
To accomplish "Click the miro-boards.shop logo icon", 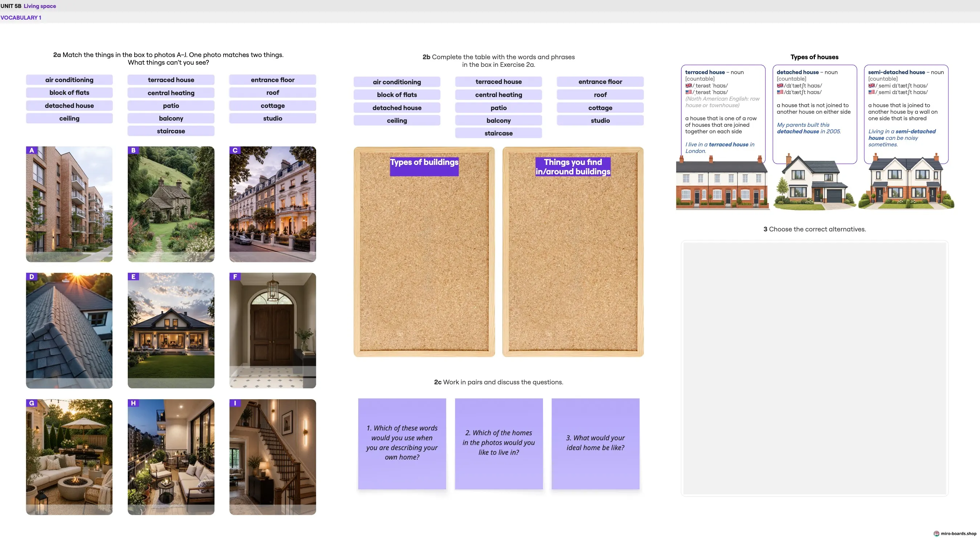I will pyautogui.click(x=936, y=533).
